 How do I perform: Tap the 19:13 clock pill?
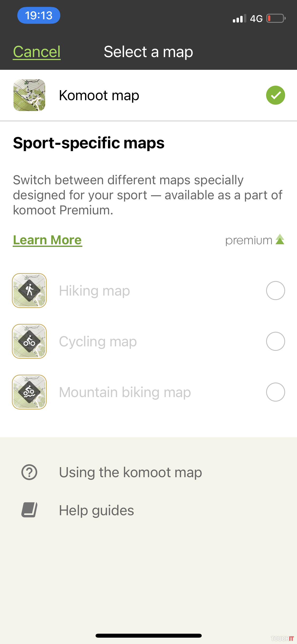point(39,15)
